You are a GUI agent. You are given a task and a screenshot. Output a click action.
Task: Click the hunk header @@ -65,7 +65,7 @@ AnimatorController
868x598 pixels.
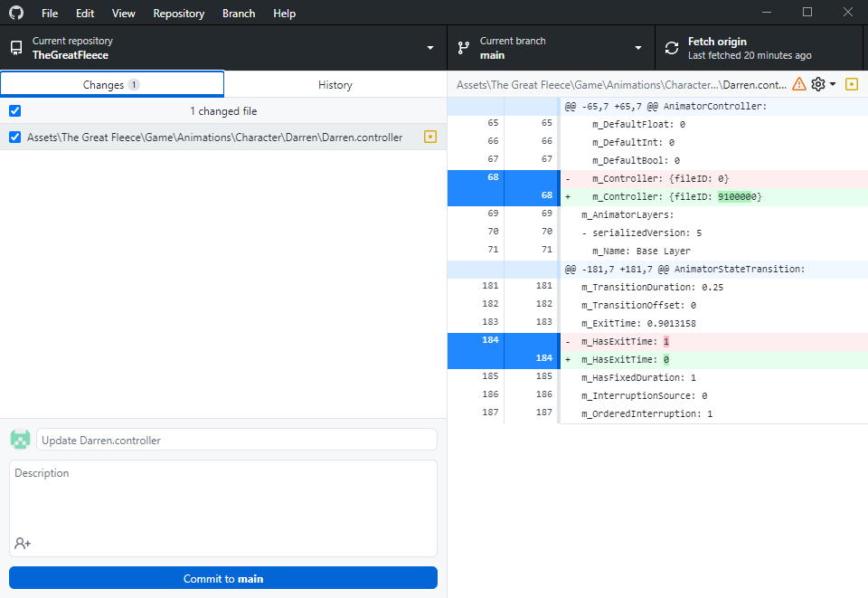[714, 106]
